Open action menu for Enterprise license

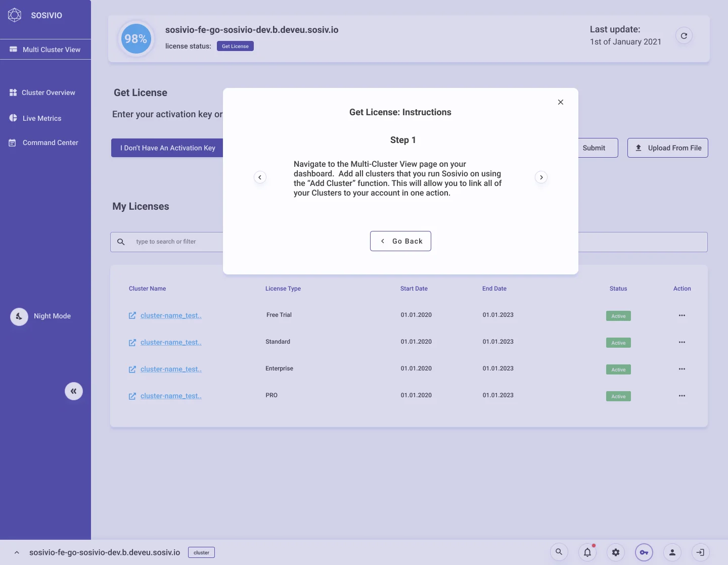682,369
